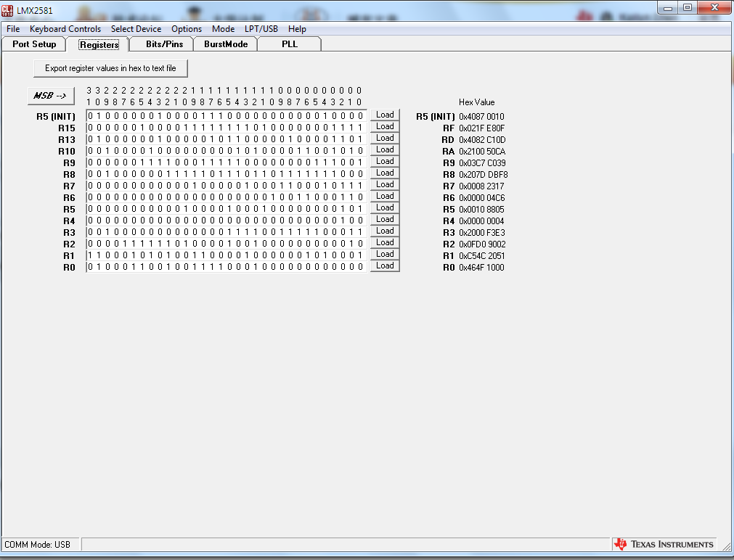Click the R1 register bit field
The height and width of the screenshot is (560, 734).
pyautogui.click(x=227, y=255)
